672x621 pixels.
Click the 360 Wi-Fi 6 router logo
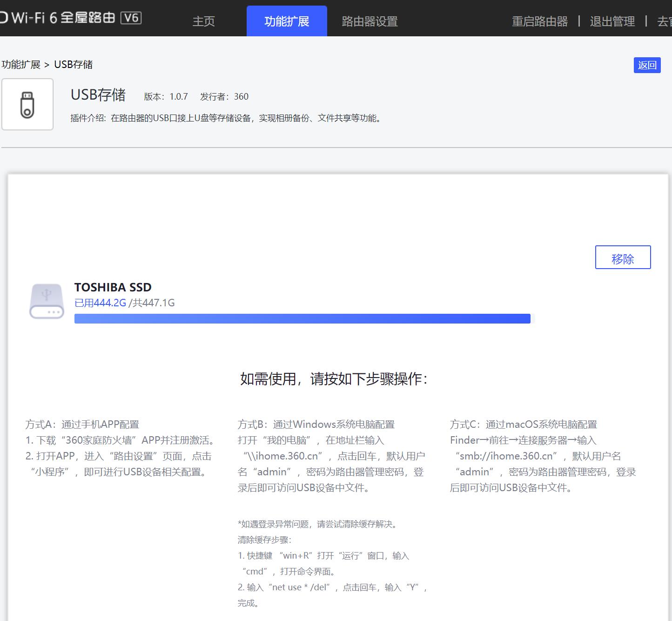click(x=56, y=19)
